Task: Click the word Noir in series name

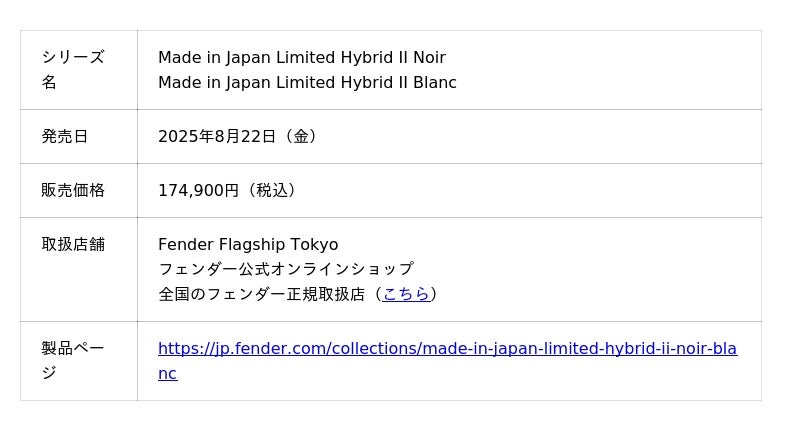Action: click(x=428, y=58)
